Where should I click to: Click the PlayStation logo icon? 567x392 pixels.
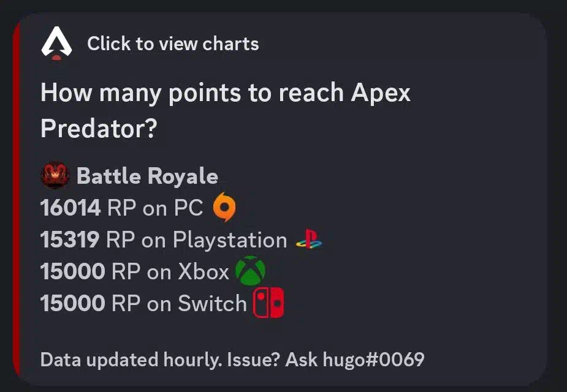(x=309, y=239)
